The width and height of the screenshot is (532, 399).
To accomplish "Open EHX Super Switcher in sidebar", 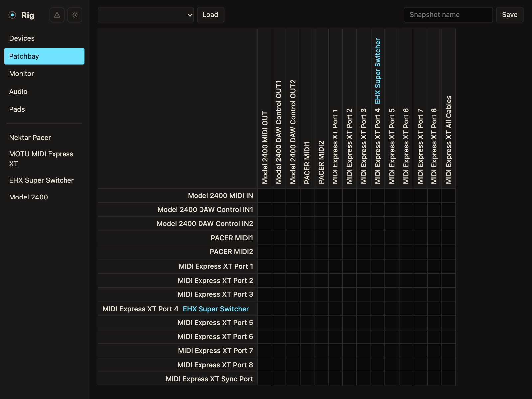I will pyautogui.click(x=44, y=180).
